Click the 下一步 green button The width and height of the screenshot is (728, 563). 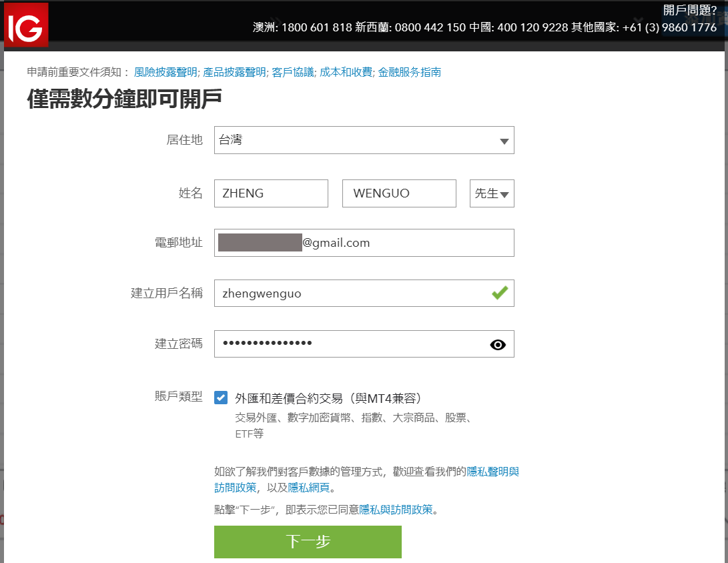[x=307, y=542]
